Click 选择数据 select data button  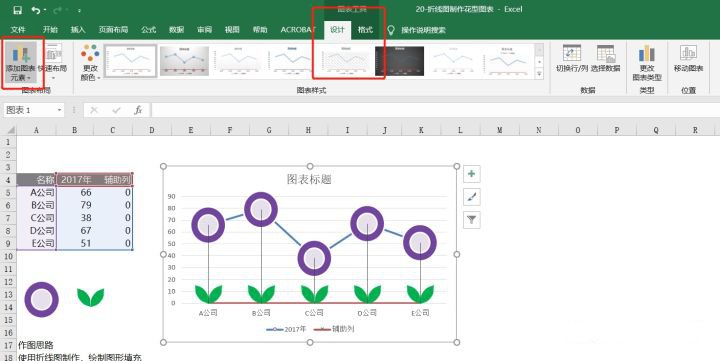tap(606, 59)
